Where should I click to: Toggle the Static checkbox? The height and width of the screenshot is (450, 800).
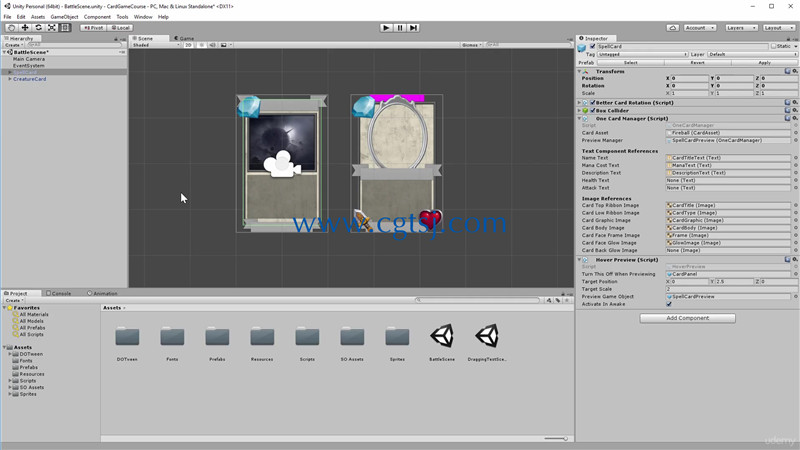[x=773, y=46]
